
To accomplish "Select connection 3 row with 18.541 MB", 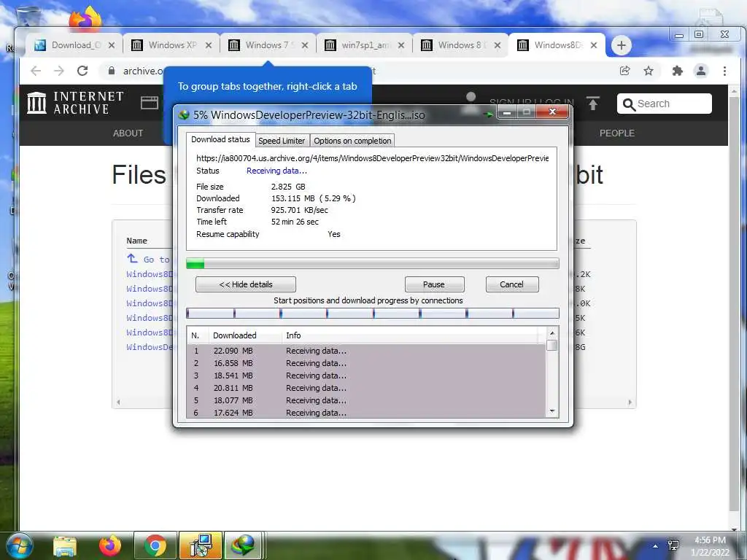I will [x=366, y=376].
